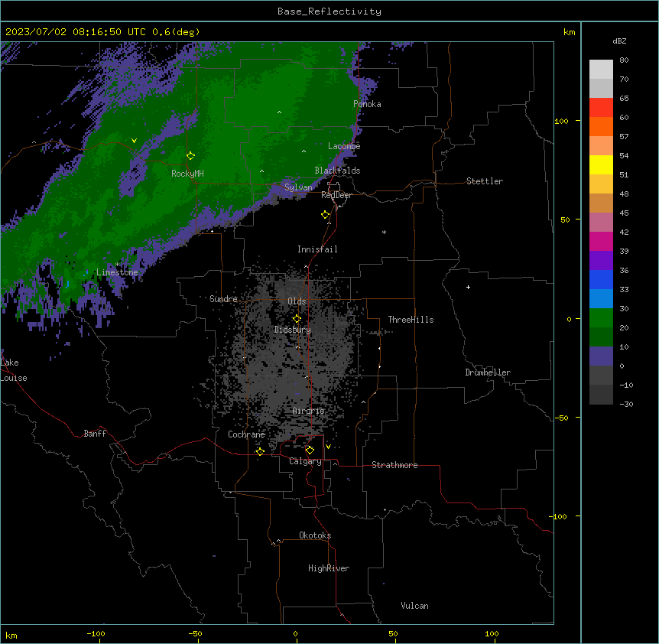Viewport: 659px width, 644px height.
Task: Click the dBZ legend heading
Action: [619, 41]
